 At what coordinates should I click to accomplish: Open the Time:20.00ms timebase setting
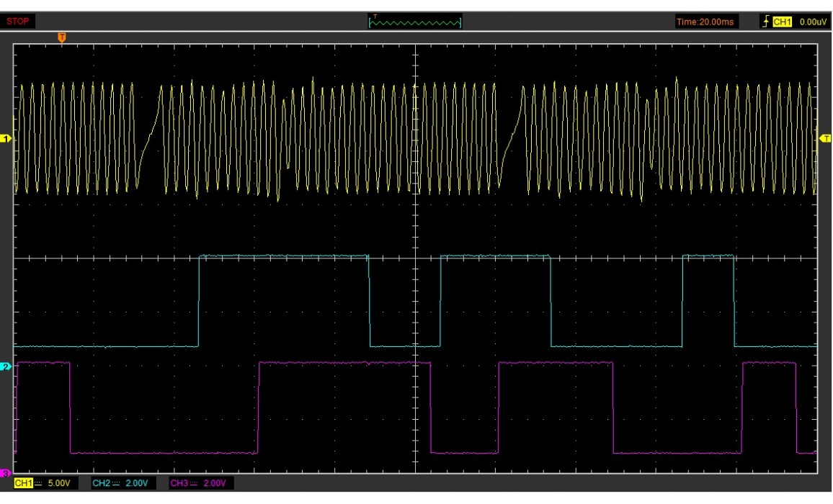[x=705, y=22]
